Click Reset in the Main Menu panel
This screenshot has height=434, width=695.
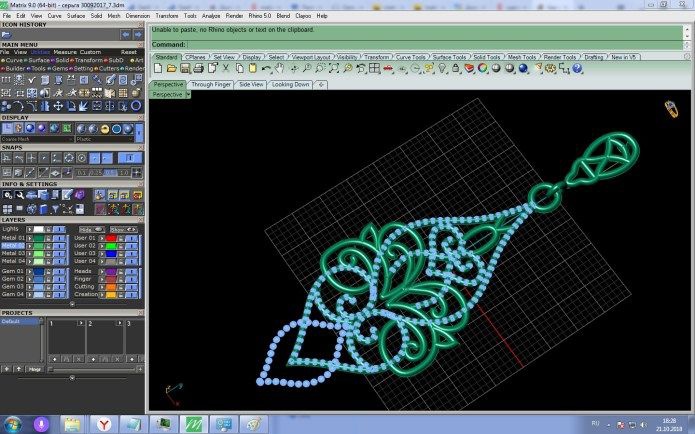point(129,52)
